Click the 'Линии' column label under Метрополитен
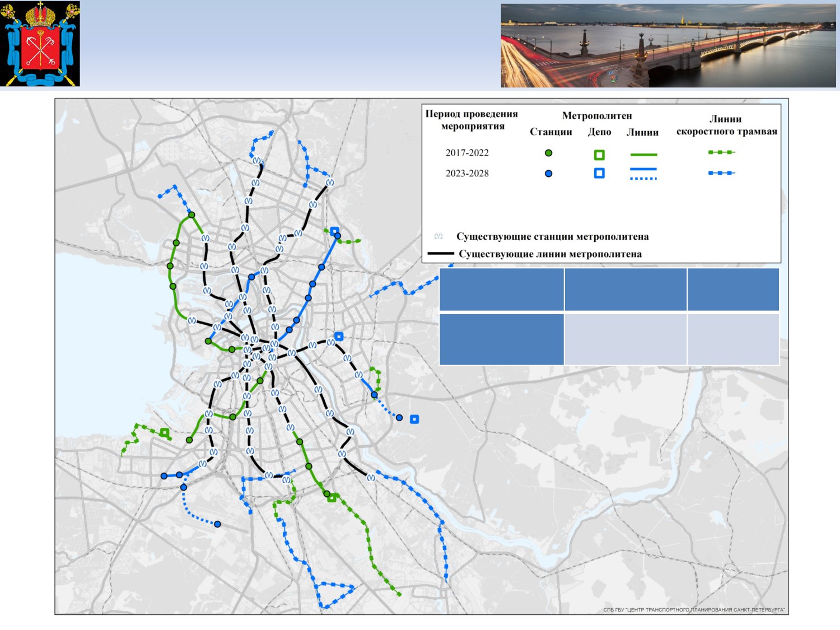Image resolution: width=840 pixels, height=630 pixels. click(642, 132)
